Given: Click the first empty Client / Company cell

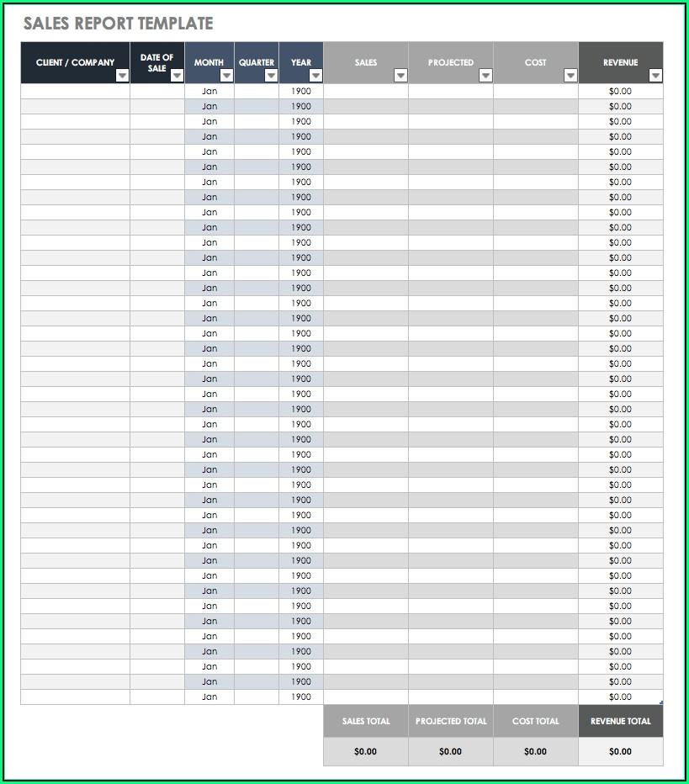Looking at the screenshot, I should pyautogui.click(x=75, y=91).
